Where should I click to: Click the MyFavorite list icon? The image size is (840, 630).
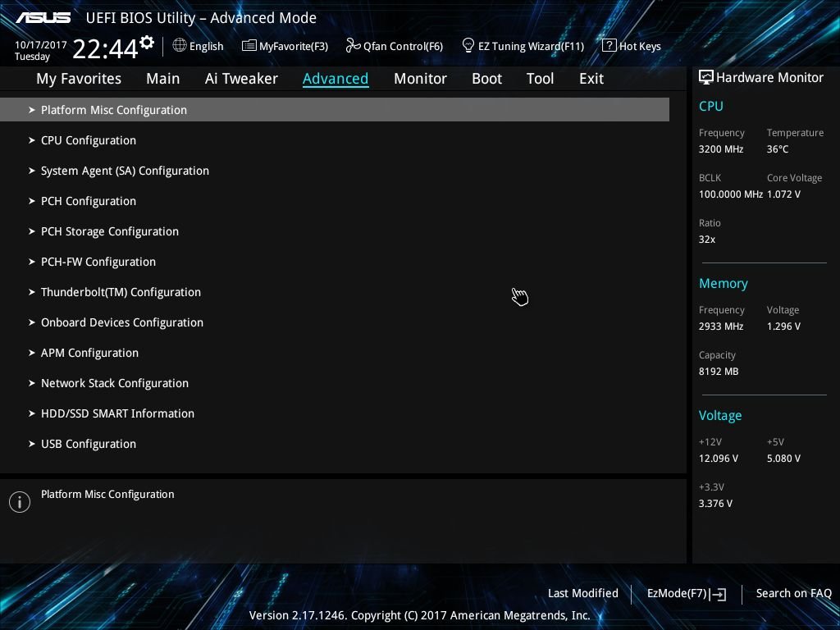tap(249, 46)
